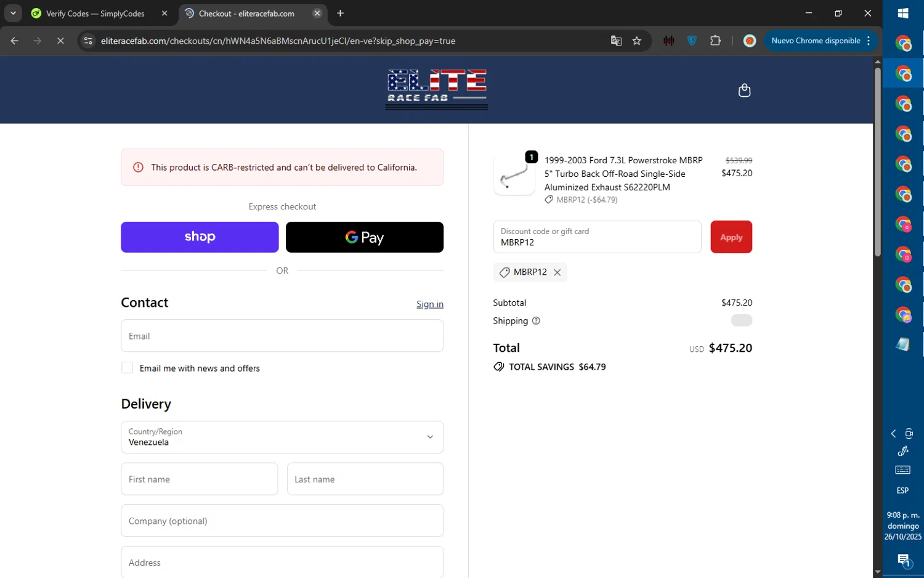
Task: Click the Meet Now tray icon
Action: pos(909,434)
